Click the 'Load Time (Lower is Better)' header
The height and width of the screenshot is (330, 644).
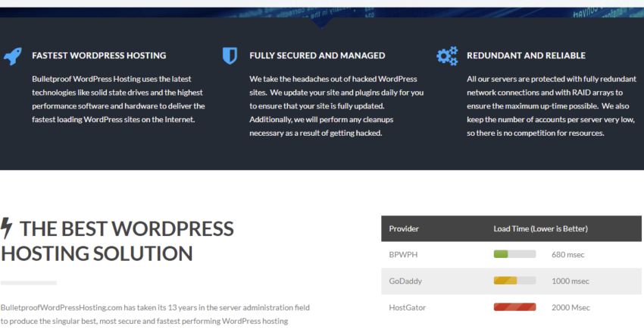(540, 229)
